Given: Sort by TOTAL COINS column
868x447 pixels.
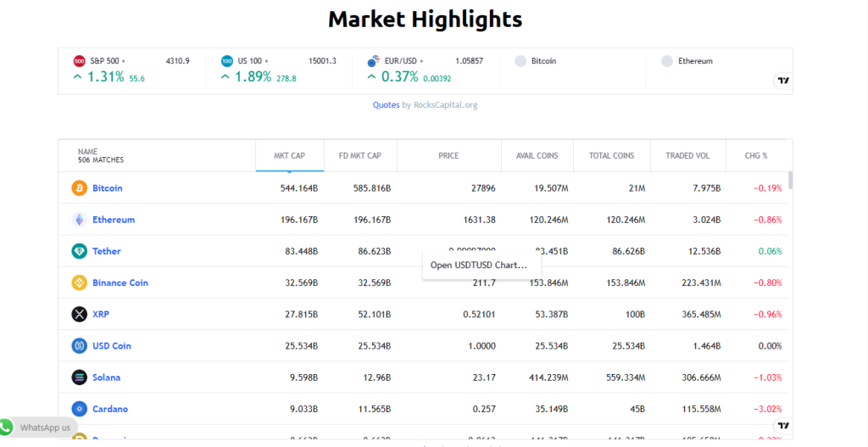Looking at the screenshot, I should (612, 156).
